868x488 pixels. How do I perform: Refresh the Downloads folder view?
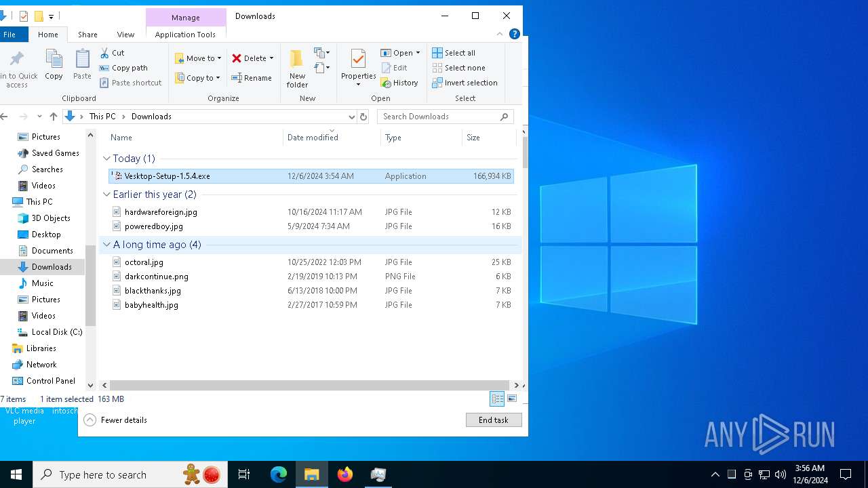[363, 117]
